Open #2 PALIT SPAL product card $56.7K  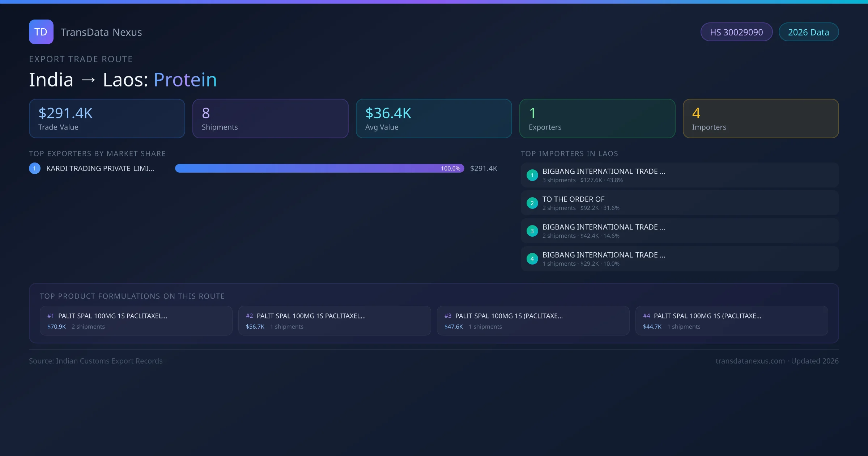coord(335,321)
